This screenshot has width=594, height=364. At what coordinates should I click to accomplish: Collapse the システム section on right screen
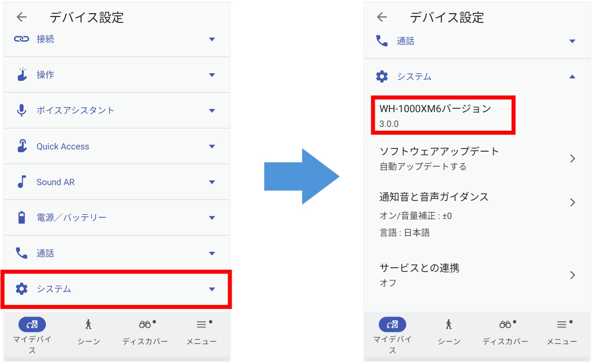coord(572,77)
